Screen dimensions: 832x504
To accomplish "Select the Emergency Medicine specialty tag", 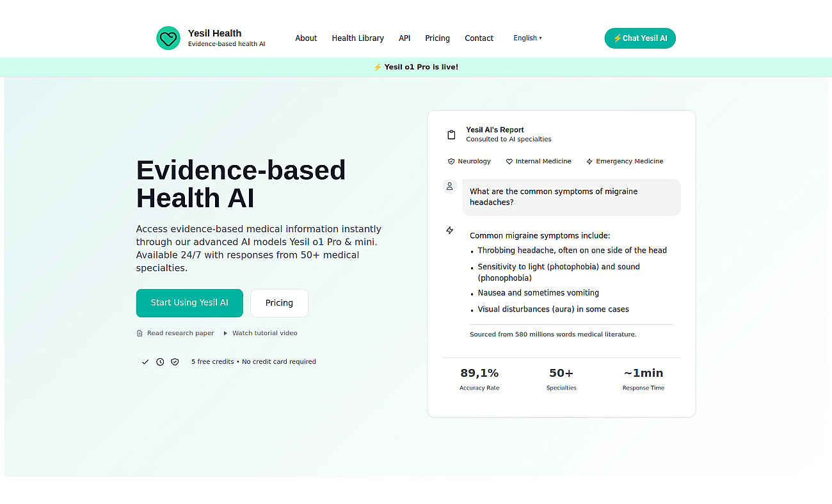I will click(625, 162).
